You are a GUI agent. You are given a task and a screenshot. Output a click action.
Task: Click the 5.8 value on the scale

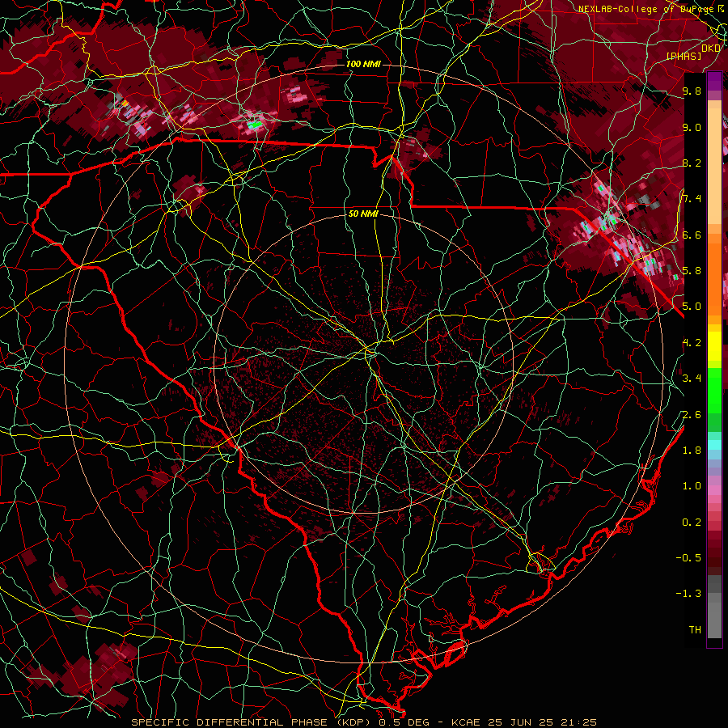click(692, 271)
